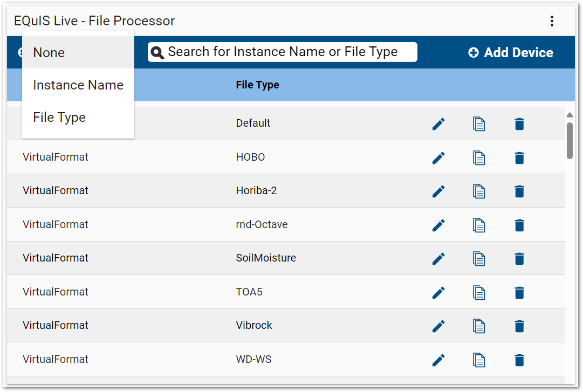Copy the TOA5 instance
The height and width of the screenshot is (392, 583).
coord(479,292)
